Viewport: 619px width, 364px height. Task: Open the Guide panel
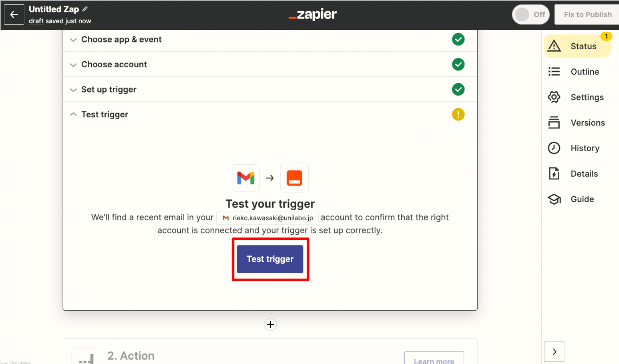pos(577,199)
